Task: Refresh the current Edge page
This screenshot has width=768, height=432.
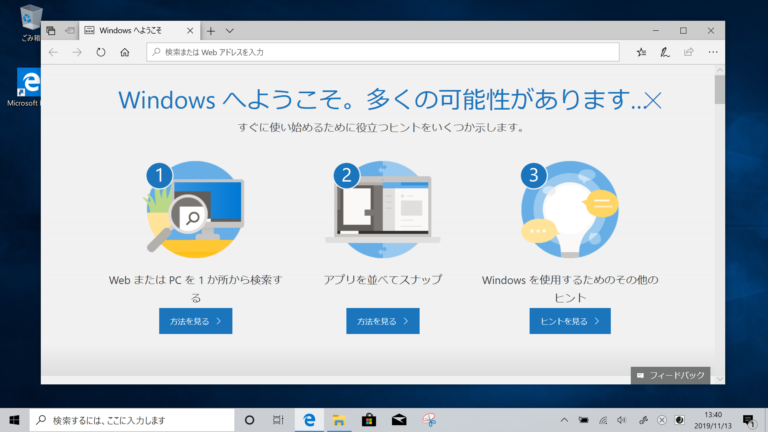Action: coord(101,52)
